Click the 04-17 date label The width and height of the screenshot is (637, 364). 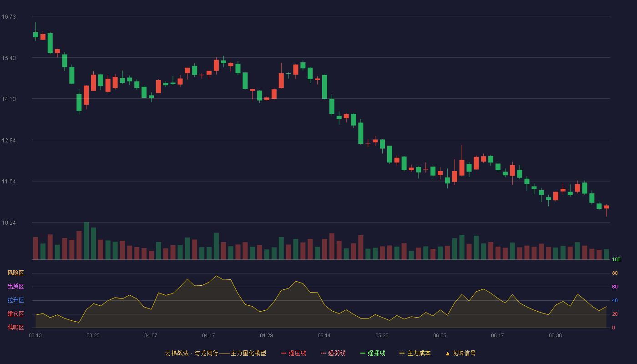[x=209, y=335]
